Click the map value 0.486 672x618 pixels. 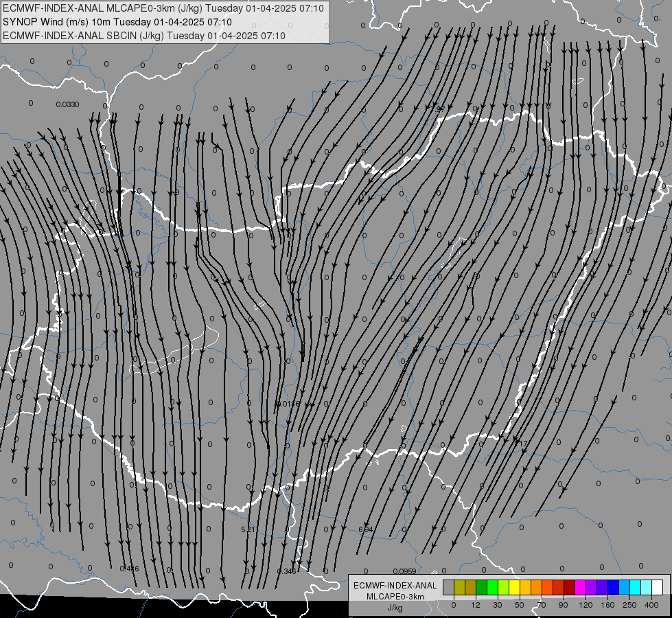(x=129, y=569)
